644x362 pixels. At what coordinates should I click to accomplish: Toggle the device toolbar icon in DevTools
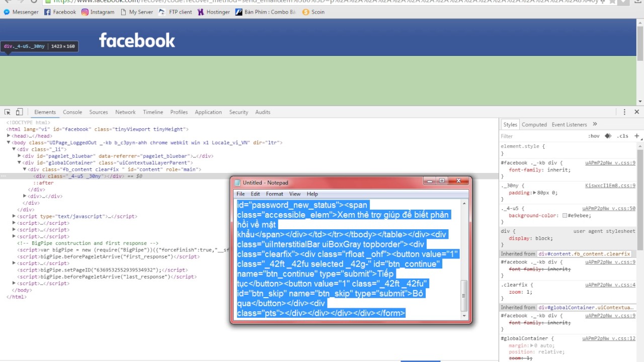(x=19, y=112)
